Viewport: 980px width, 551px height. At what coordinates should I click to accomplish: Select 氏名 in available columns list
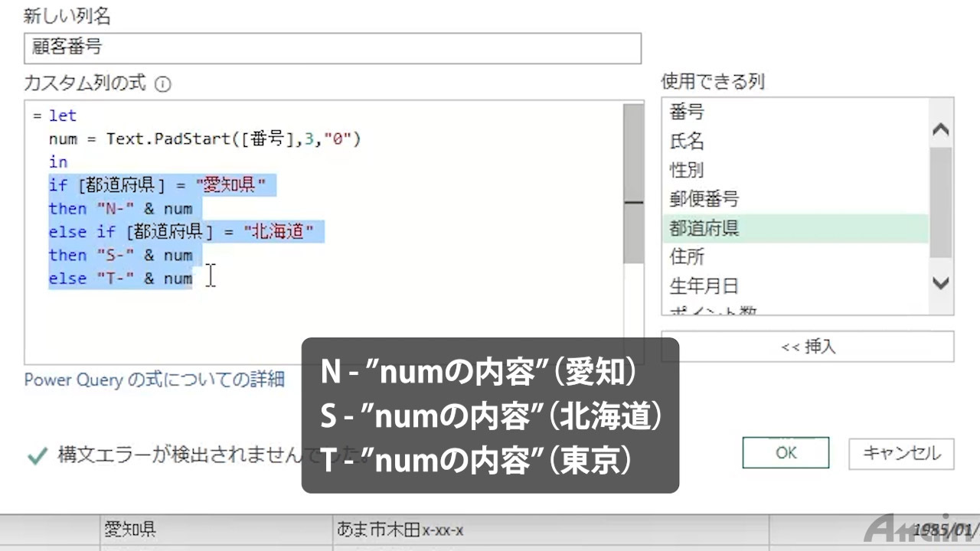click(687, 142)
